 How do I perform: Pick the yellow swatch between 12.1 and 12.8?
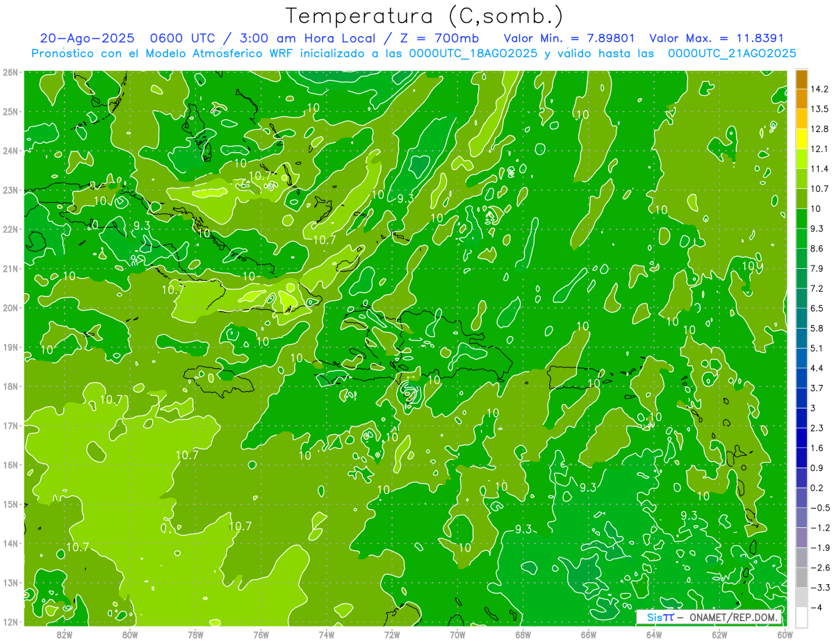pos(802,140)
